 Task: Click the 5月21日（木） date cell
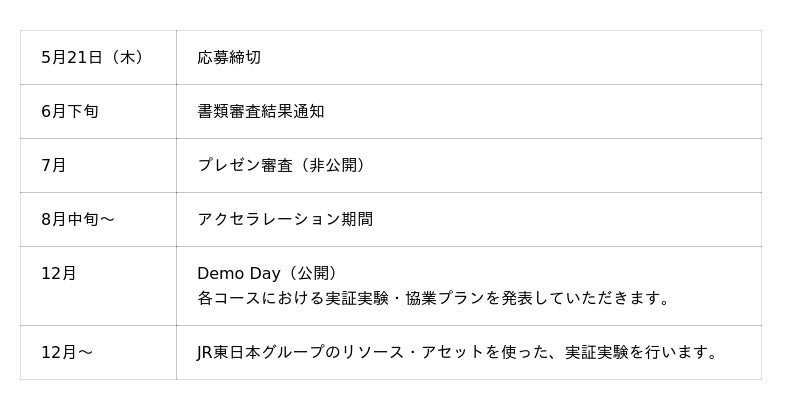click(x=92, y=58)
